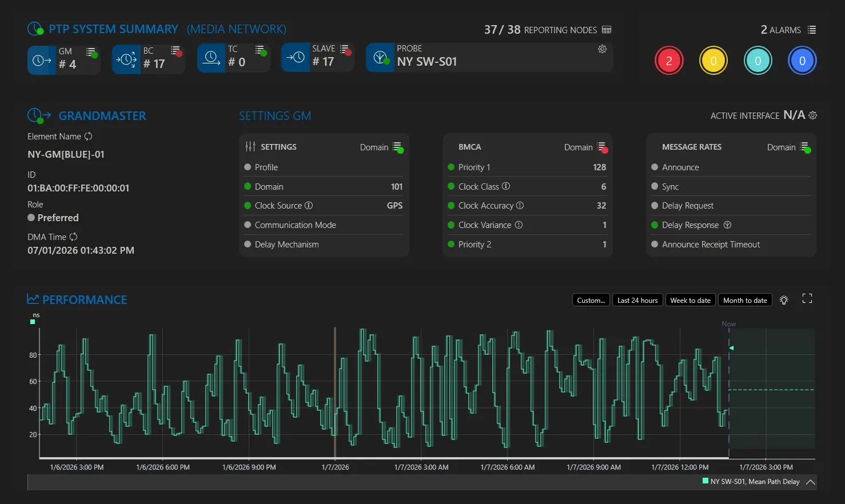The height and width of the screenshot is (504, 845).
Task: Click the PTP System Summary clock icon
Action: tap(35, 29)
